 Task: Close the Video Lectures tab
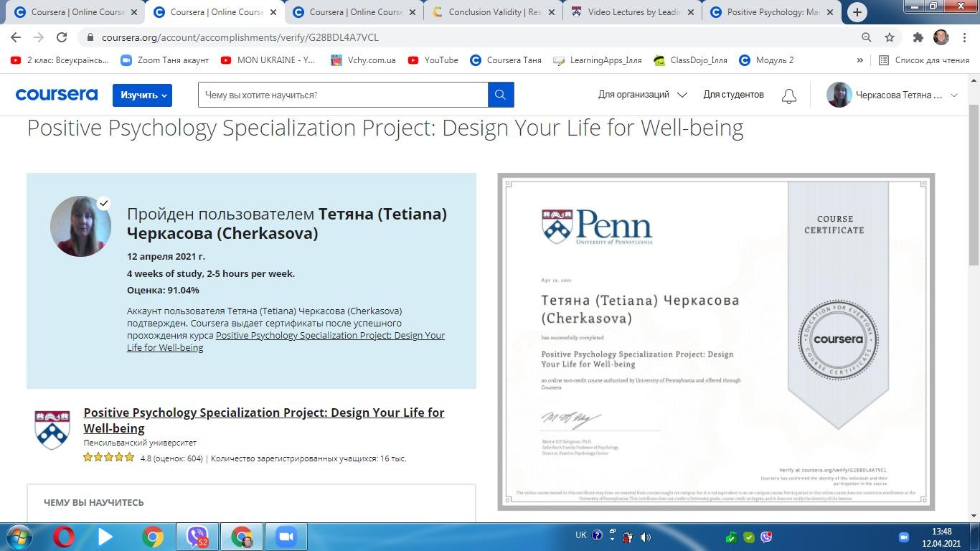[x=691, y=12]
